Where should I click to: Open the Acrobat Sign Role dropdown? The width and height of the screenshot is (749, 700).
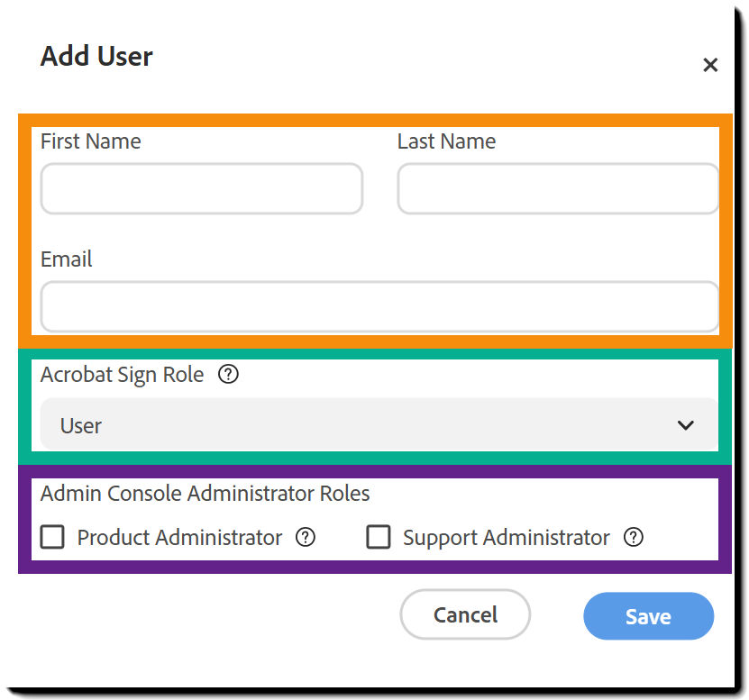pyautogui.click(x=377, y=424)
